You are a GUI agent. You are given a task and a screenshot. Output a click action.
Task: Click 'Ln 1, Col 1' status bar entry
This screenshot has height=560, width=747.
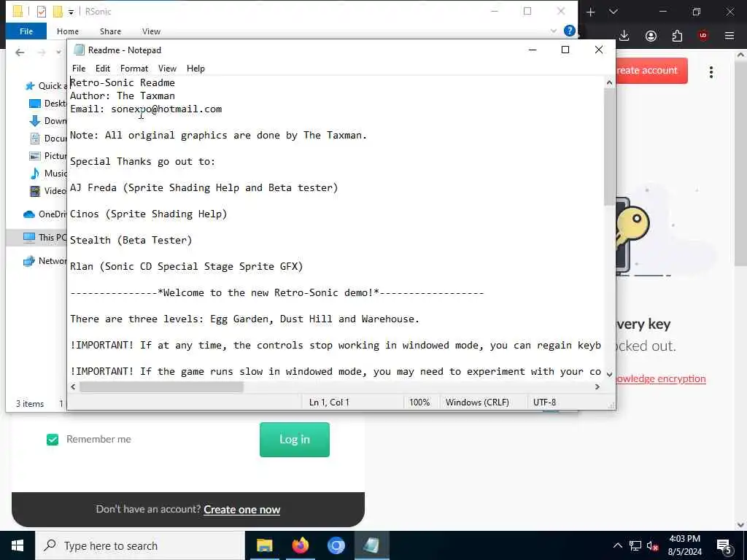329,402
